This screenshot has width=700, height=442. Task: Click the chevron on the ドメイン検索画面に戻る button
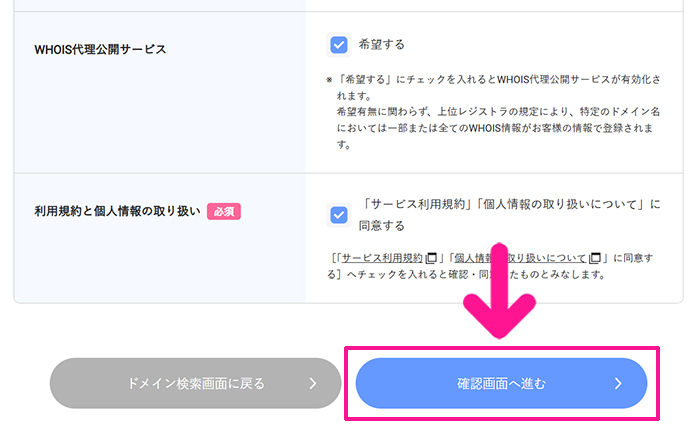click(x=313, y=383)
